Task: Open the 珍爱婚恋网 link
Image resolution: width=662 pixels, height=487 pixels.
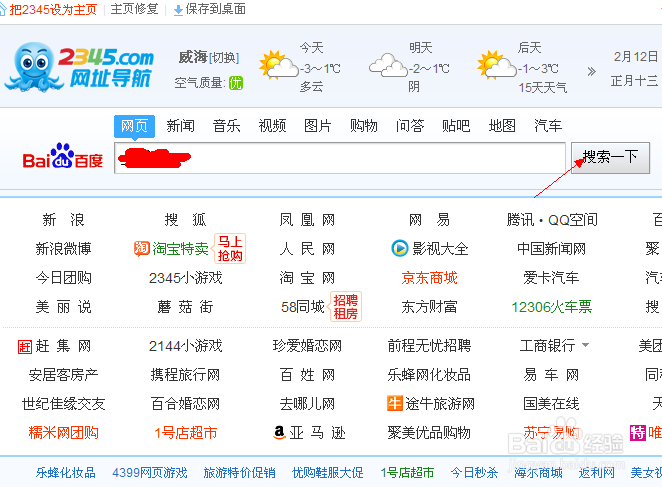Action: (x=307, y=346)
